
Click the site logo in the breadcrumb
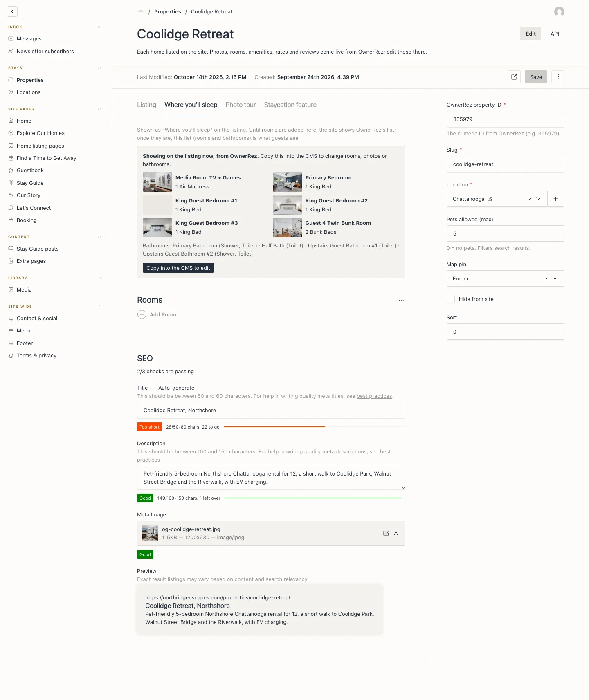(141, 12)
